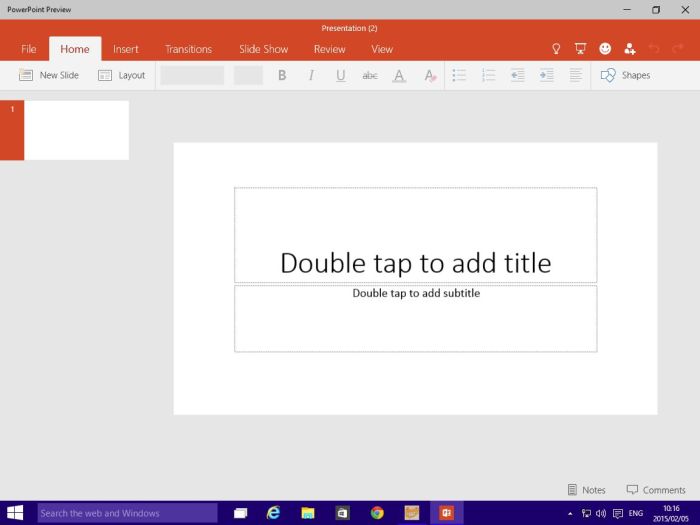This screenshot has width=700, height=525.
Task: Apply numbered list formatting
Action: [488, 75]
